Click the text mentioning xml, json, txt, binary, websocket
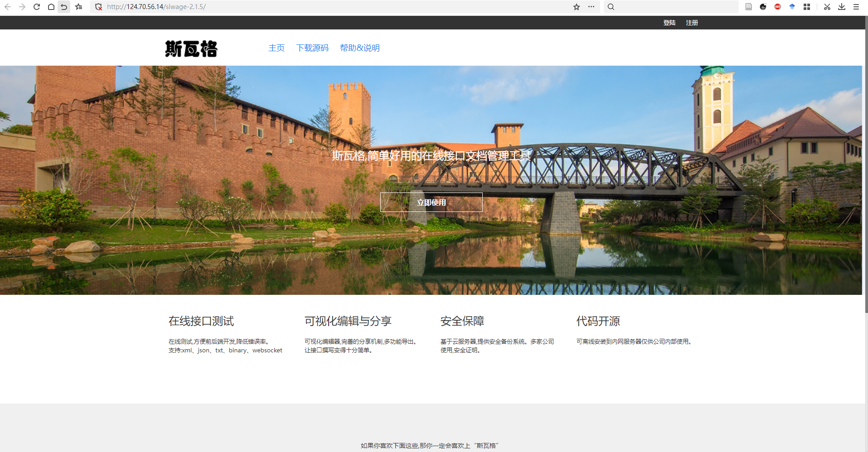868x452 pixels. tap(225, 350)
